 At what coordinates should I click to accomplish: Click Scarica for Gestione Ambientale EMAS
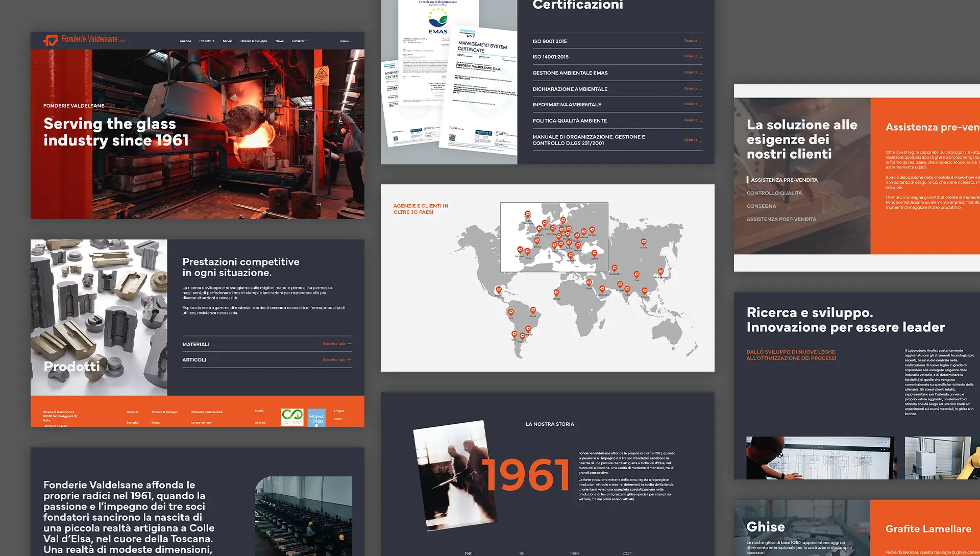(x=693, y=72)
